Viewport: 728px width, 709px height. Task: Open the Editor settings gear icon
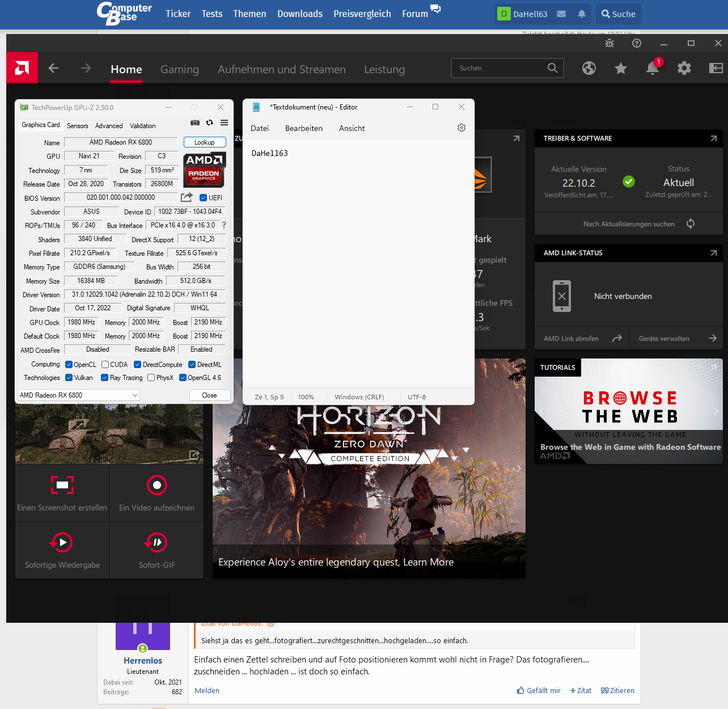tap(462, 128)
